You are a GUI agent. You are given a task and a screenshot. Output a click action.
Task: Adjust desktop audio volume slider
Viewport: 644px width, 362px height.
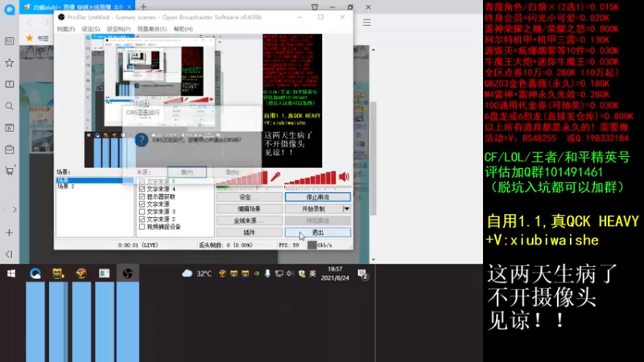pos(317,188)
